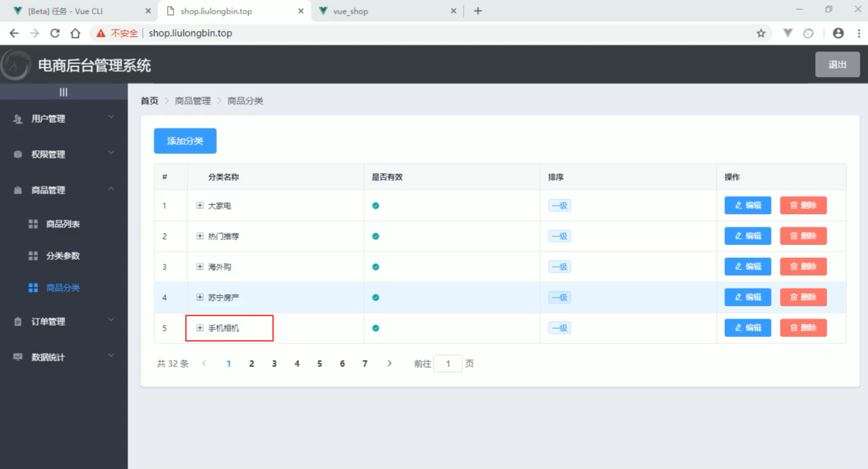Delete the 苏宁房产 category
The image size is (868, 469).
(803, 297)
